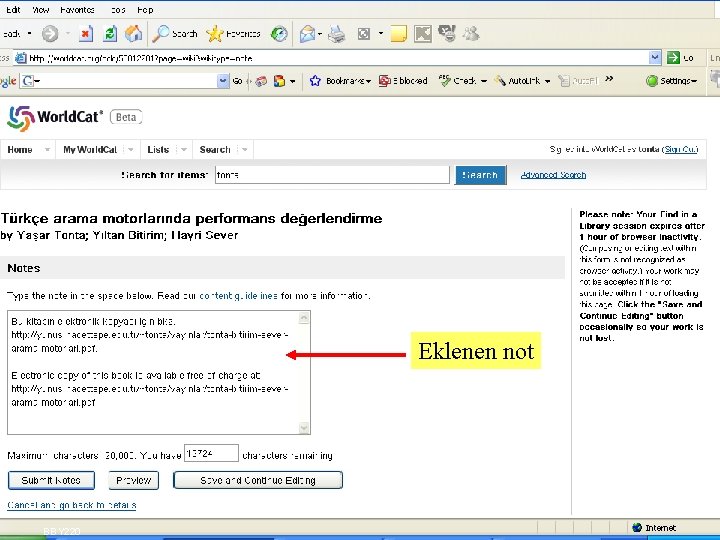This screenshot has width=720, height=540.
Task: Refresh the page using the green arrows icon
Action: (110, 34)
